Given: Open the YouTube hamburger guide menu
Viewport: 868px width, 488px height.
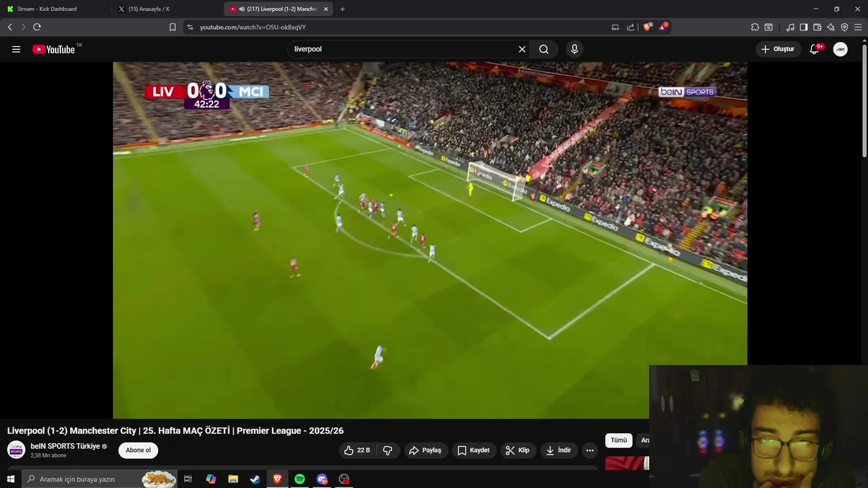Looking at the screenshot, I should [x=16, y=49].
